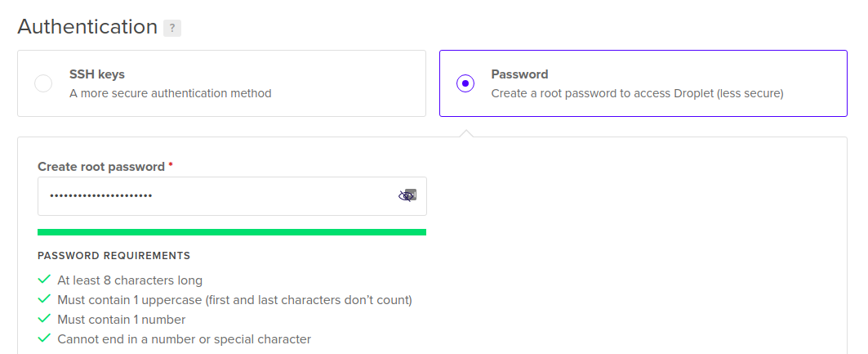Select the SSH keys radio button
The image size is (868, 354).
click(x=43, y=83)
